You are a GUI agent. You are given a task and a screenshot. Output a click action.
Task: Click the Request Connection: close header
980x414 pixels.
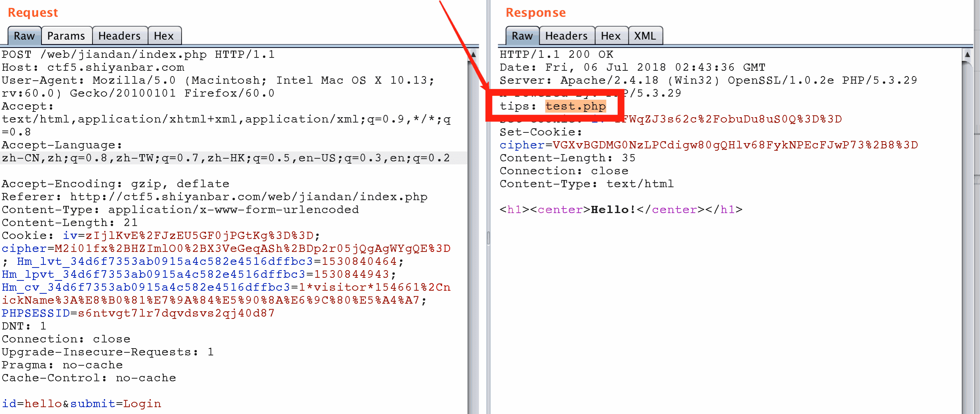point(66,339)
